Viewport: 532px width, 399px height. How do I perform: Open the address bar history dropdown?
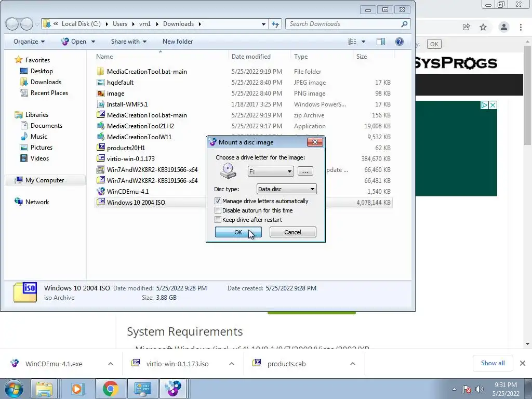click(x=263, y=24)
